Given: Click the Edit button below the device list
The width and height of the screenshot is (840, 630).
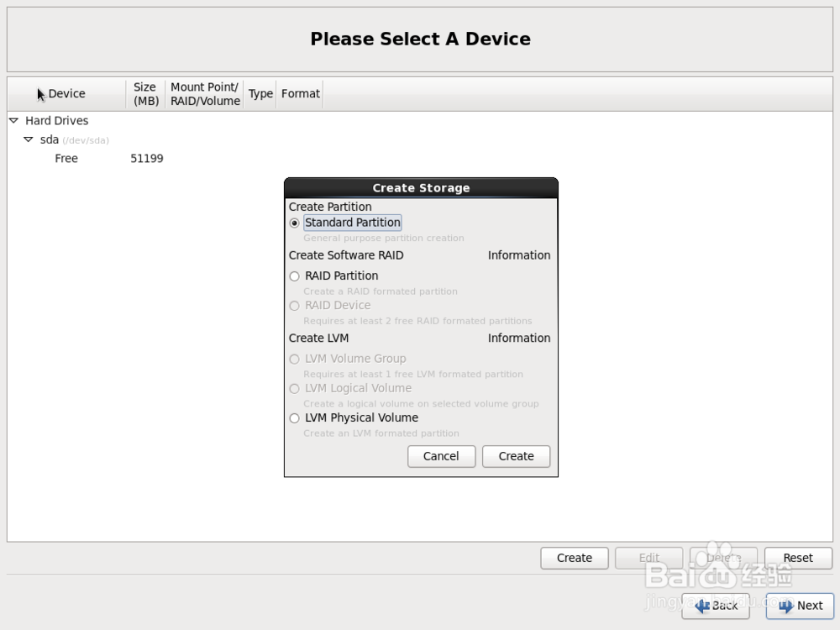Looking at the screenshot, I should click(648, 558).
